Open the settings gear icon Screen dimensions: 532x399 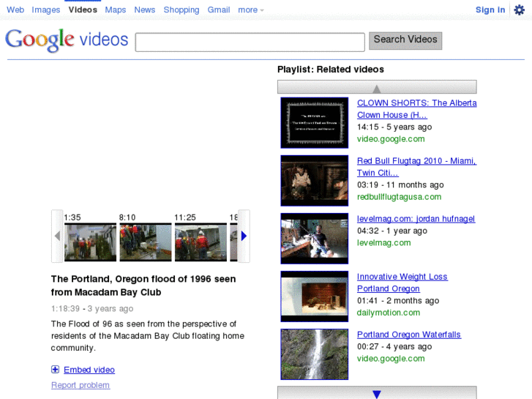click(519, 10)
